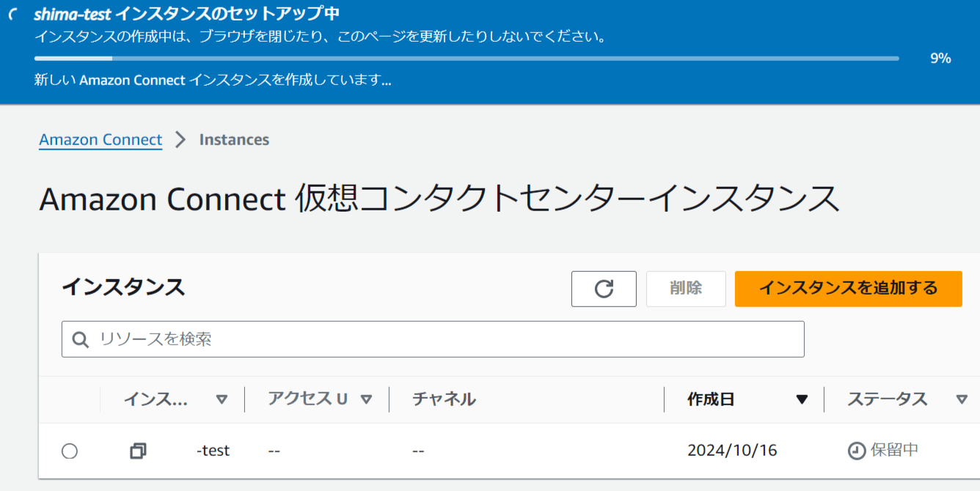
Task: Click the 2024/10/16 creation date cell
Action: point(732,451)
